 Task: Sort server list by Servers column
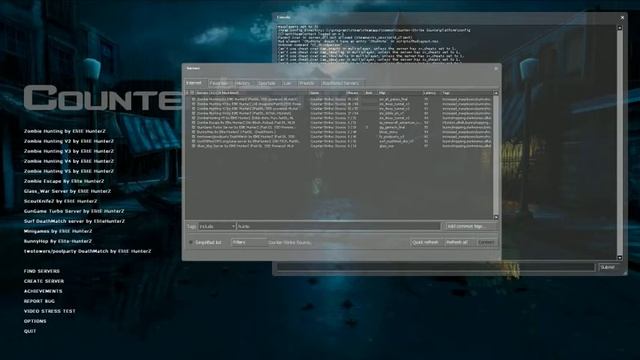[251, 93]
